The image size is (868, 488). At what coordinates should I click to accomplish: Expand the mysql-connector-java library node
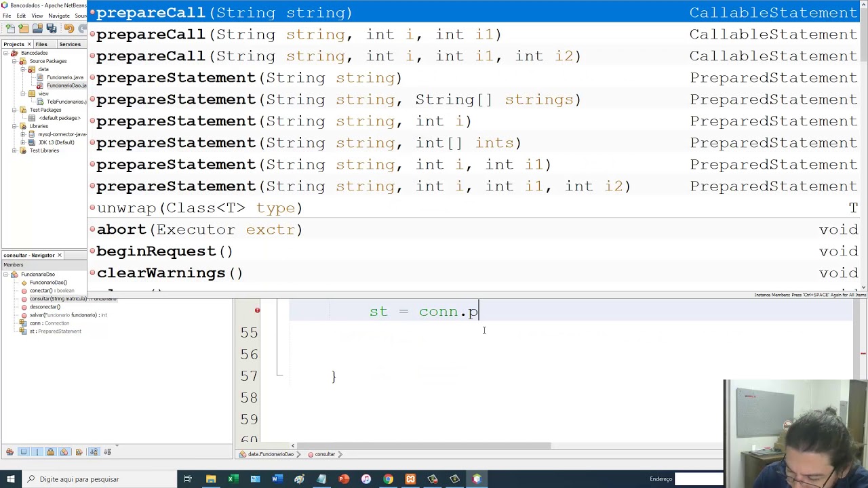[22, 134]
